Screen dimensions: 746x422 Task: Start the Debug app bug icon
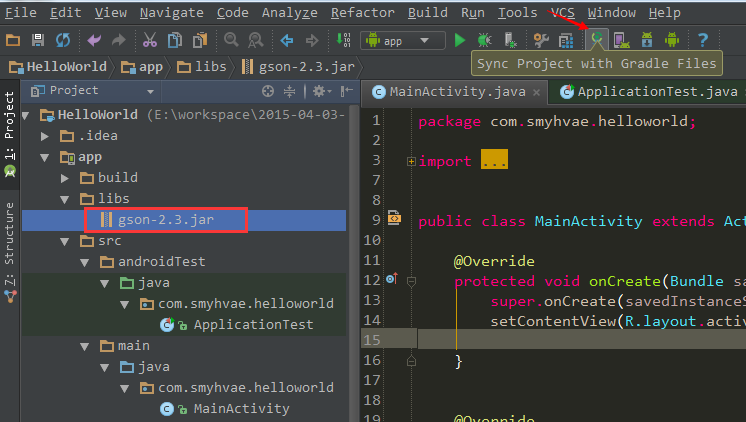[484, 40]
